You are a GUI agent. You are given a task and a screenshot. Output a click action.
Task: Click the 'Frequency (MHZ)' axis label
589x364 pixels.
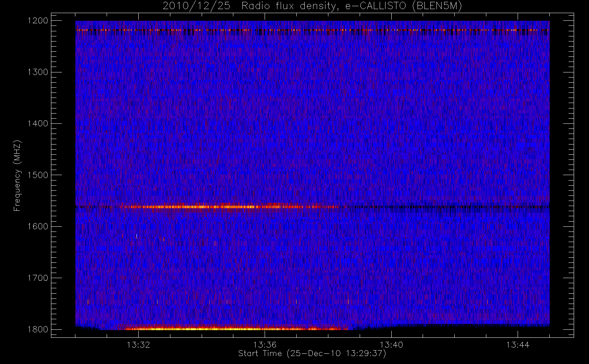(x=17, y=175)
